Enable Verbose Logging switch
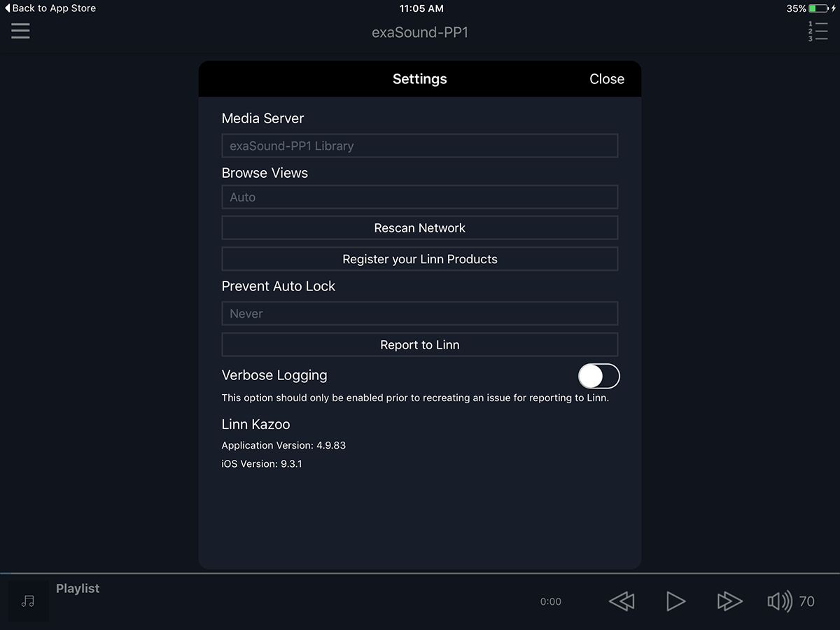840x630 pixels. pyautogui.click(x=598, y=376)
